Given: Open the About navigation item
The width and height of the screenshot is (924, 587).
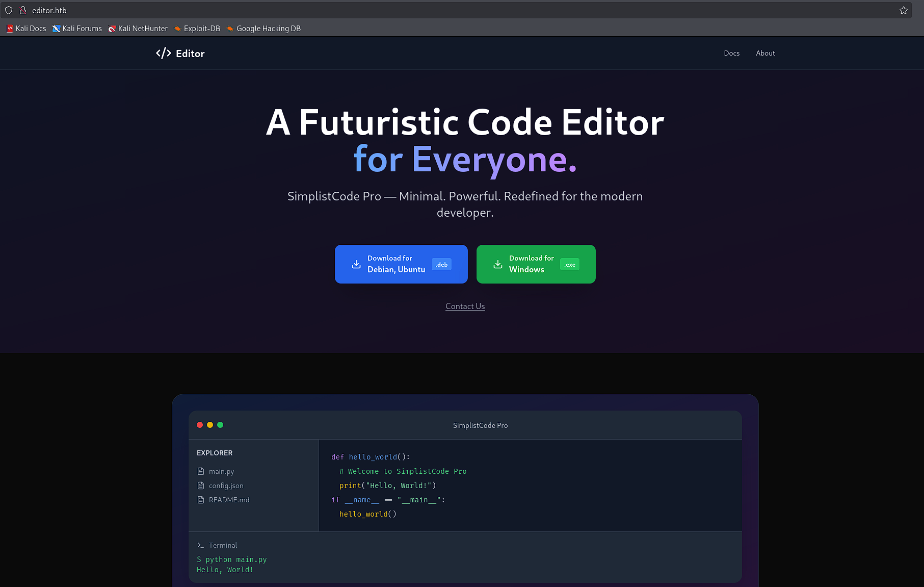Looking at the screenshot, I should [765, 53].
